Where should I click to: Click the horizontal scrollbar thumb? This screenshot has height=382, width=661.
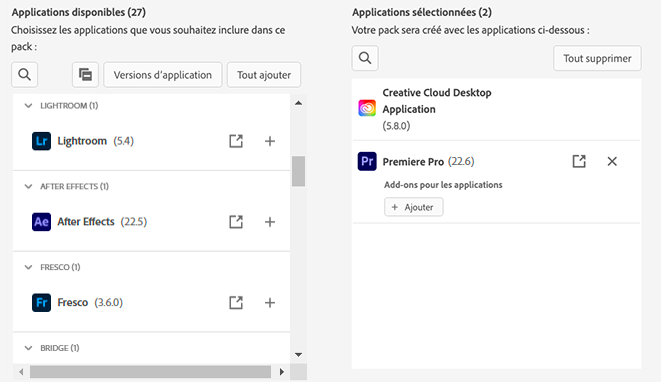[150, 372]
